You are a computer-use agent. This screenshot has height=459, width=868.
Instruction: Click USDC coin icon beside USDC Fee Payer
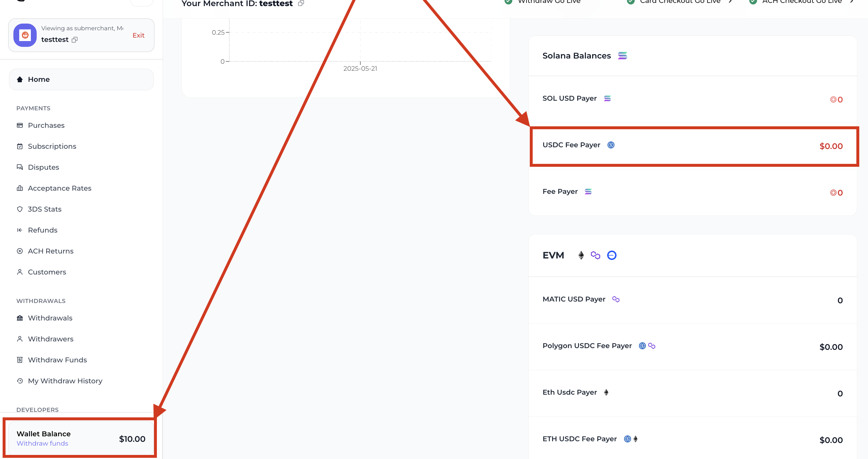611,145
